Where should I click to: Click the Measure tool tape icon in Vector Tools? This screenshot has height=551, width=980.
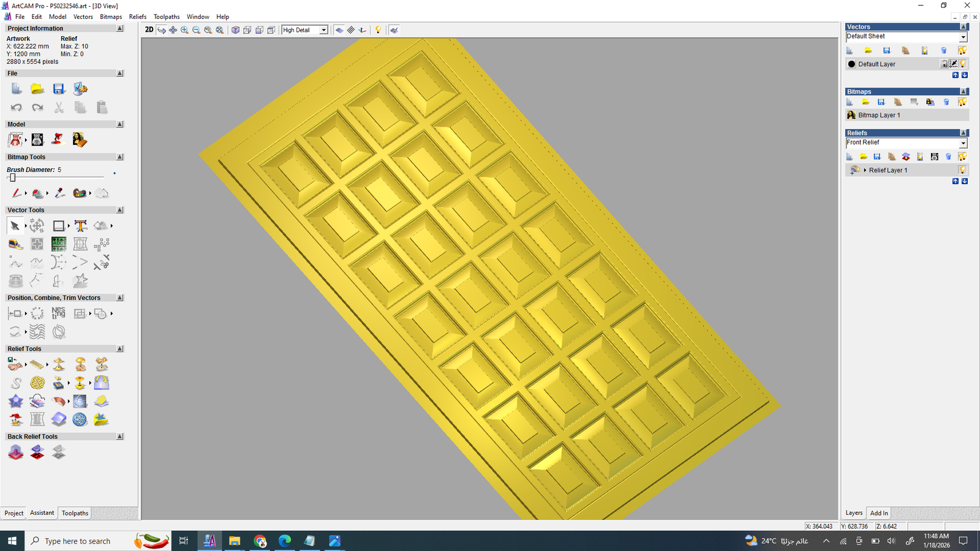[15, 244]
